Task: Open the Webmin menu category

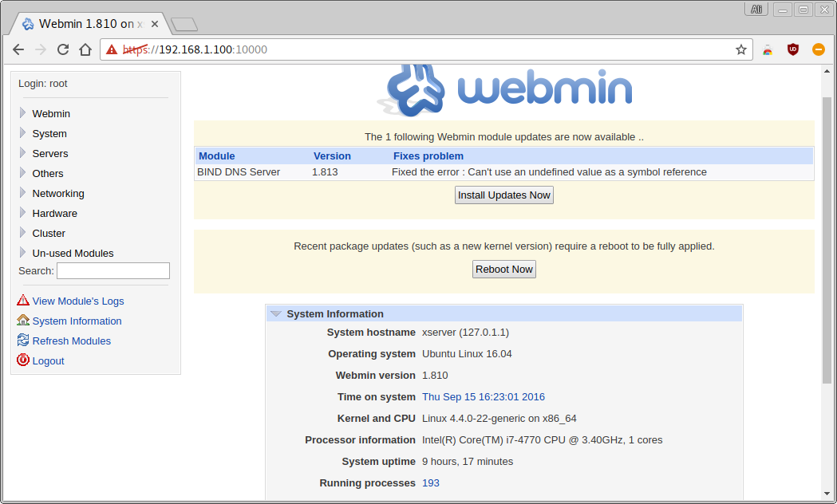Action: [x=51, y=113]
